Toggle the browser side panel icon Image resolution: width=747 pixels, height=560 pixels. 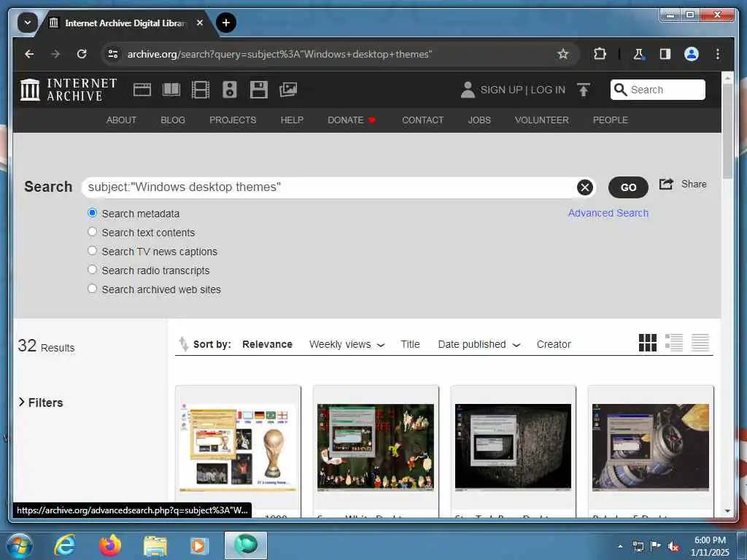click(665, 54)
